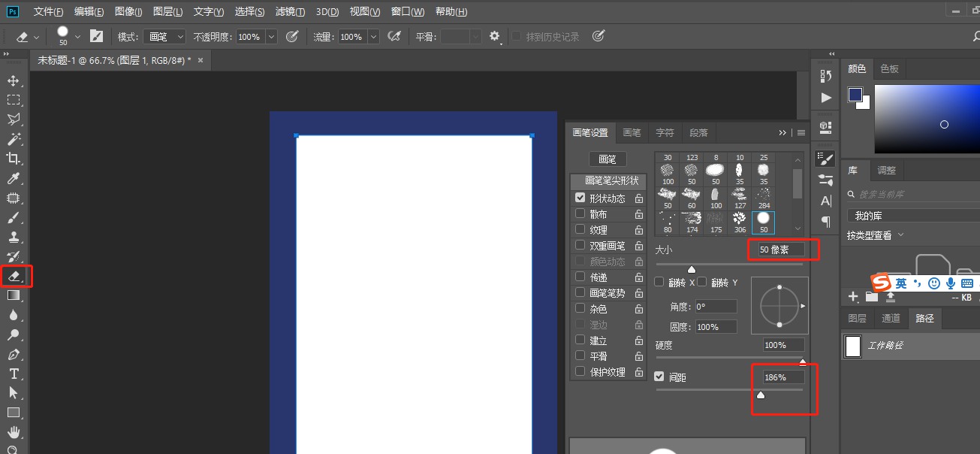980x454 pixels.
Task: Select the Move tool
Action: point(14,80)
